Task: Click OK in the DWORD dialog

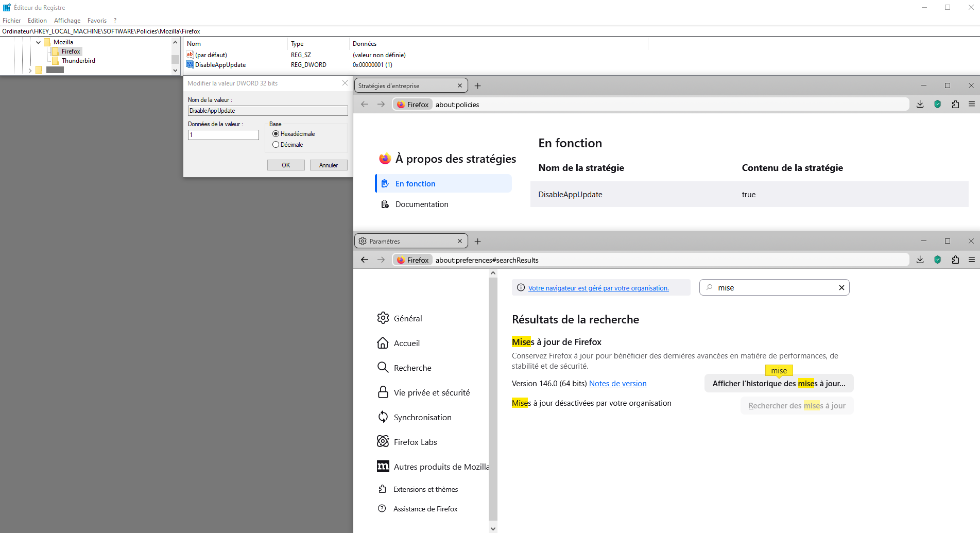Action: coord(286,165)
